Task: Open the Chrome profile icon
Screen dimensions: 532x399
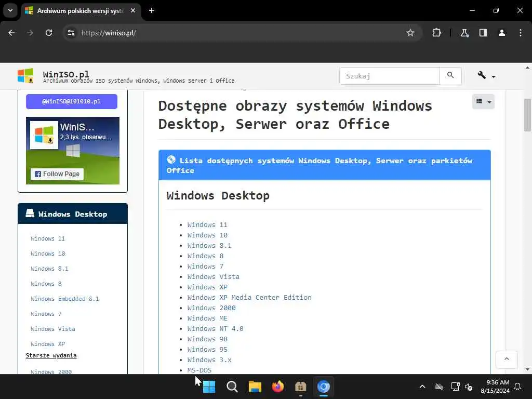Action: 502,33
